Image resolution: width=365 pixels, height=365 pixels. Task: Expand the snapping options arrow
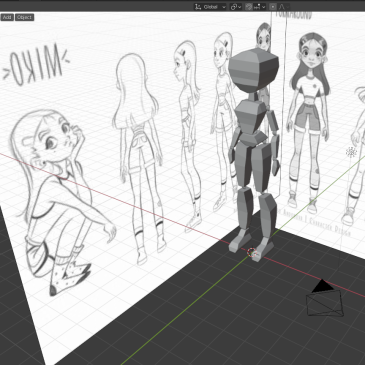[x=263, y=7]
